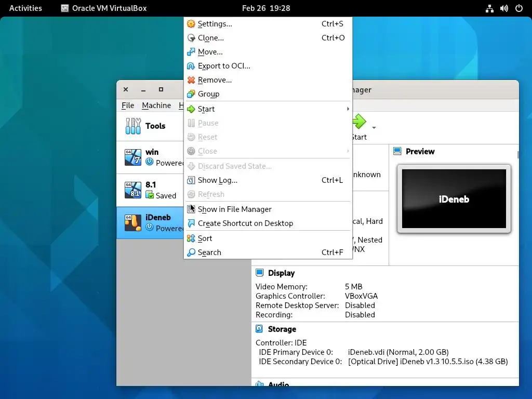
Task: Click the Display section monitor icon
Action: pyautogui.click(x=260, y=273)
